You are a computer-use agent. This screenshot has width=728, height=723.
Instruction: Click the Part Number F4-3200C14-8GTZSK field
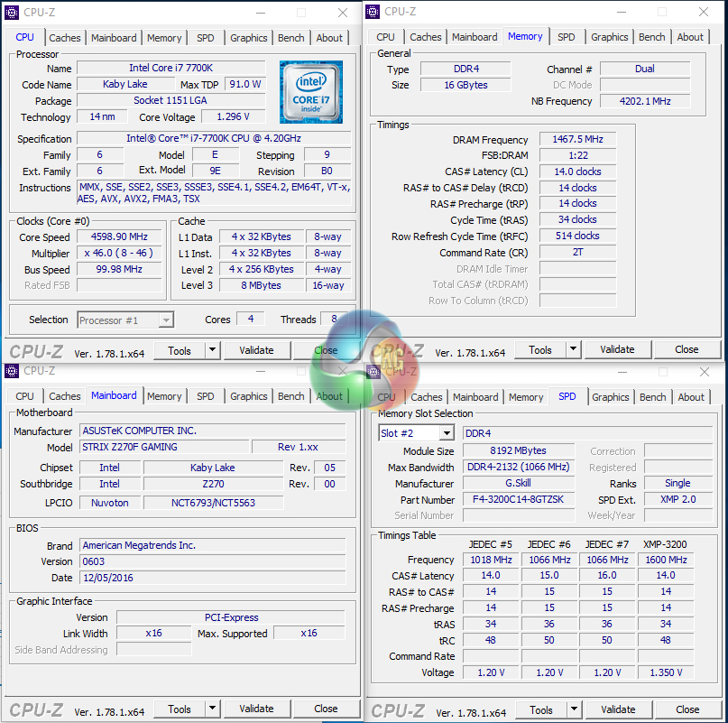point(518,500)
